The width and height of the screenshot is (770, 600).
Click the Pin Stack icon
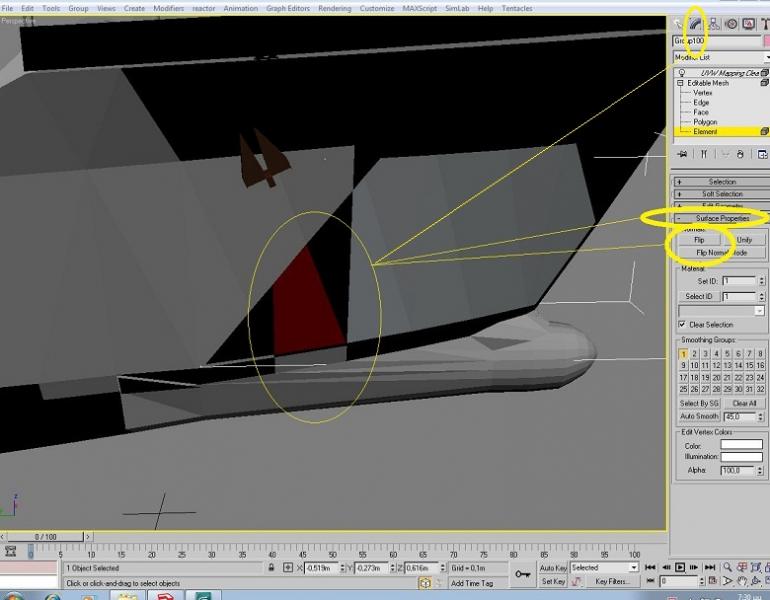click(682, 154)
